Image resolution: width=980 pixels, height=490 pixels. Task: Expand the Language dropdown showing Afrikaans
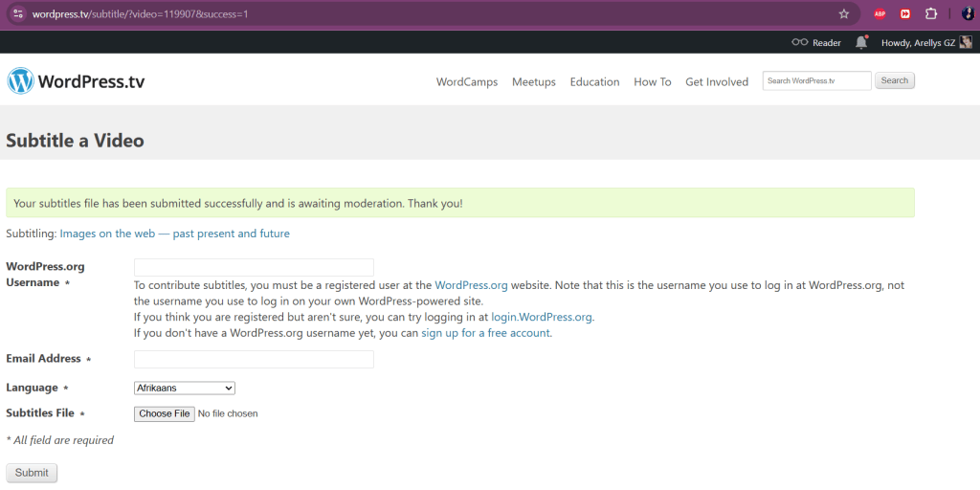185,389
